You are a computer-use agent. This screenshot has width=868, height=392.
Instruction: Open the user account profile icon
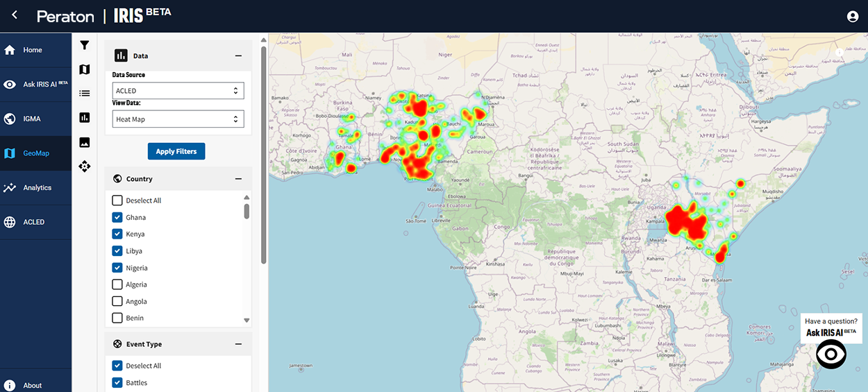853,17
